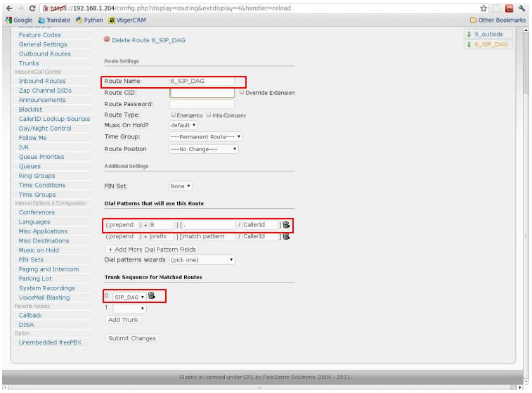The height and width of the screenshot is (393, 532).
Task: Check the Emergency route type box
Action: pyautogui.click(x=173, y=115)
